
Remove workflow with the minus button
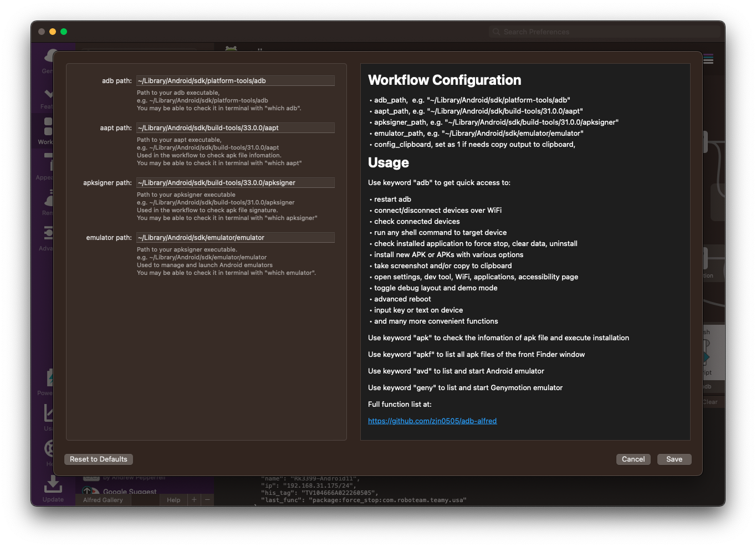coord(207,500)
